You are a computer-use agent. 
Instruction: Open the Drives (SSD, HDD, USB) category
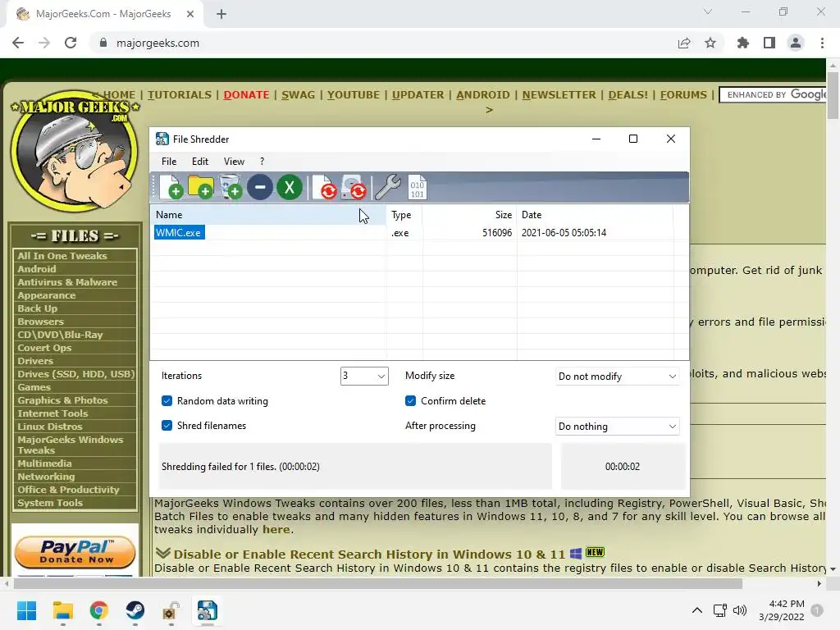coord(75,374)
